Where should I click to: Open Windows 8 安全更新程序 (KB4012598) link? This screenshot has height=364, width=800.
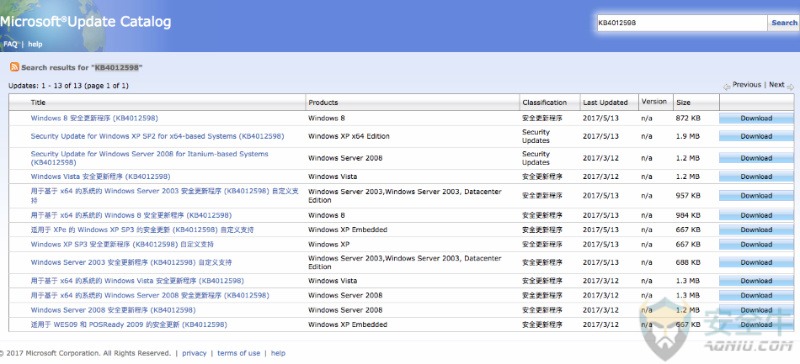[94, 118]
